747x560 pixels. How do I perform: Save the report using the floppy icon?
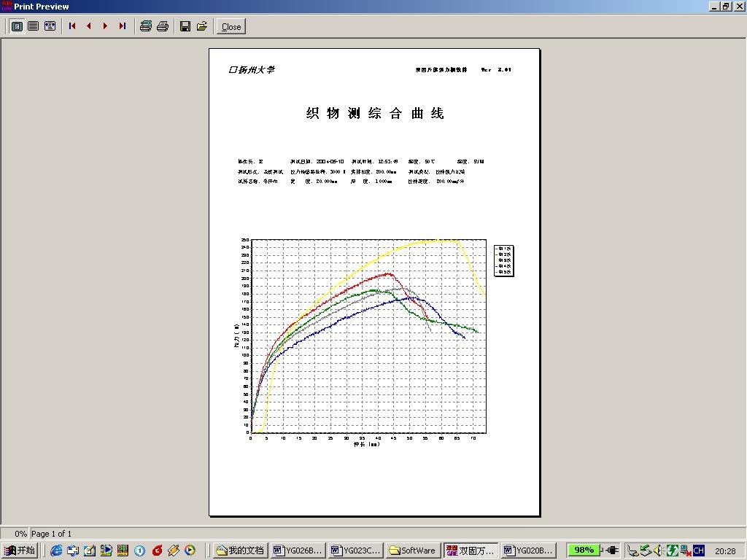[185, 26]
